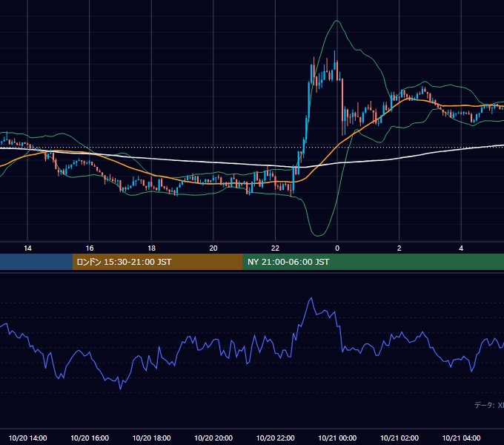Click the upper Bollinger band peak at midnight
This screenshot has height=445, width=504.
click(x=336, y=21)
